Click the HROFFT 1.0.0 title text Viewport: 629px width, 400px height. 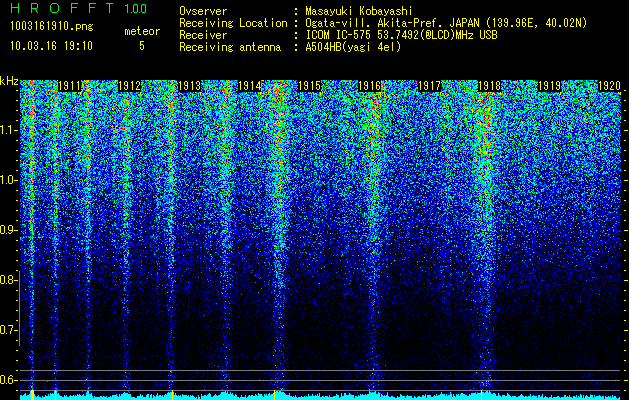(x=78, y=8)
